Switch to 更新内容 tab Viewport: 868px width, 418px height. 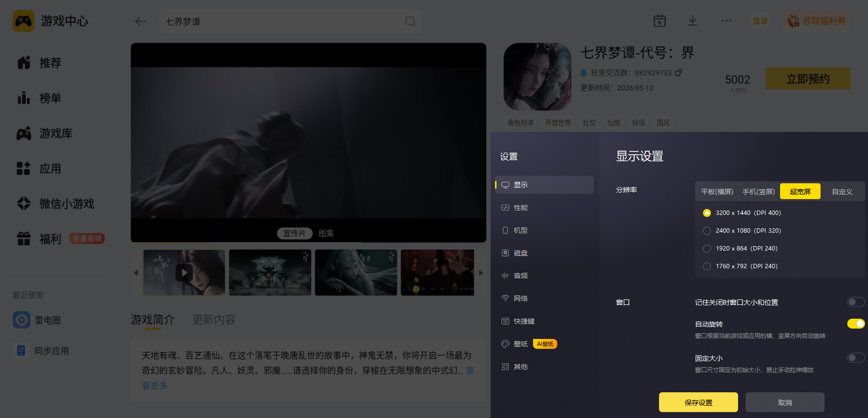coord(214,320)
